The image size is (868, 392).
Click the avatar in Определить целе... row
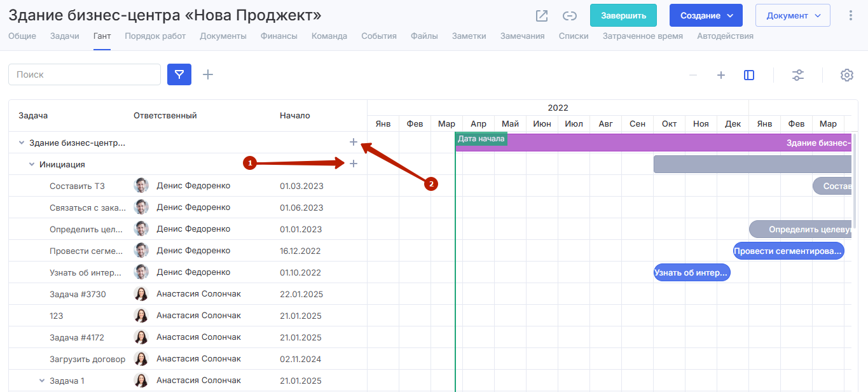coord(141,228)
